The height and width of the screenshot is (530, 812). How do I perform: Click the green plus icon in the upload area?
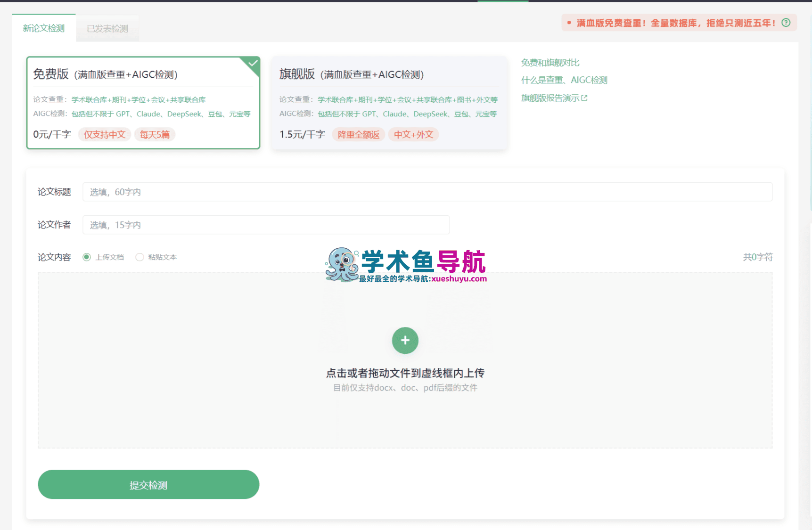[405, 340]
